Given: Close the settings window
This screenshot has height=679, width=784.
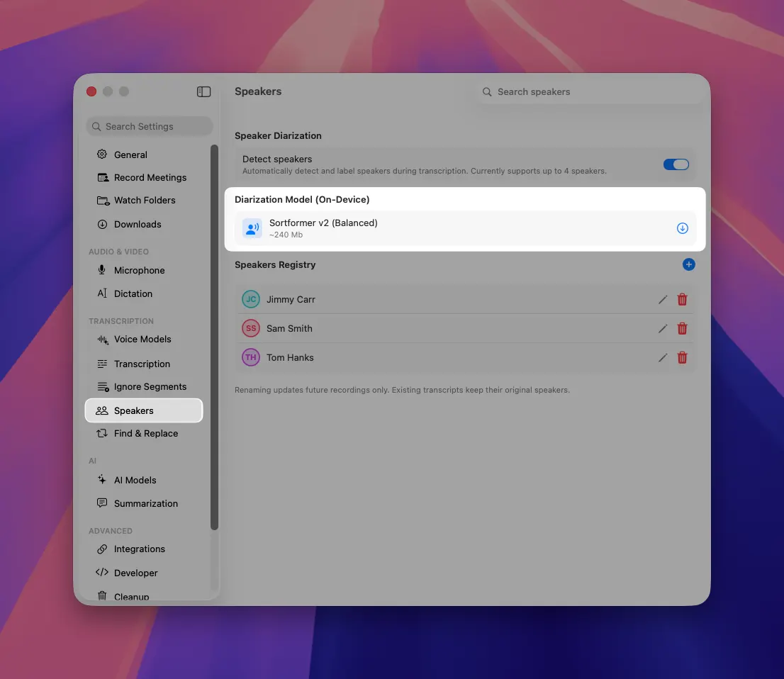Looking at the screenshot, I should pyautogui.click(x=91, y=91).
